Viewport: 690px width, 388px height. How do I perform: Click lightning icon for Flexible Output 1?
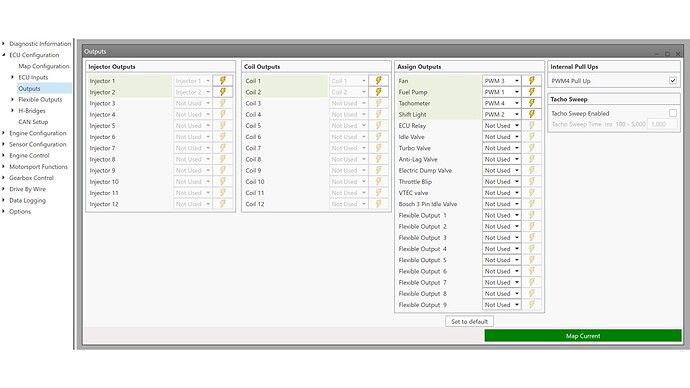[532, 215]
